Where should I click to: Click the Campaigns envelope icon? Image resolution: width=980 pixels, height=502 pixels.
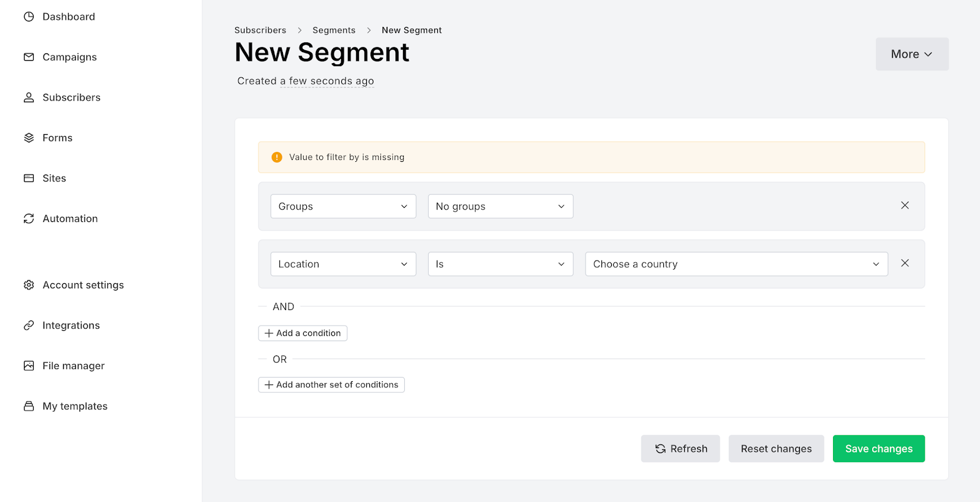[x=29, y=57]
